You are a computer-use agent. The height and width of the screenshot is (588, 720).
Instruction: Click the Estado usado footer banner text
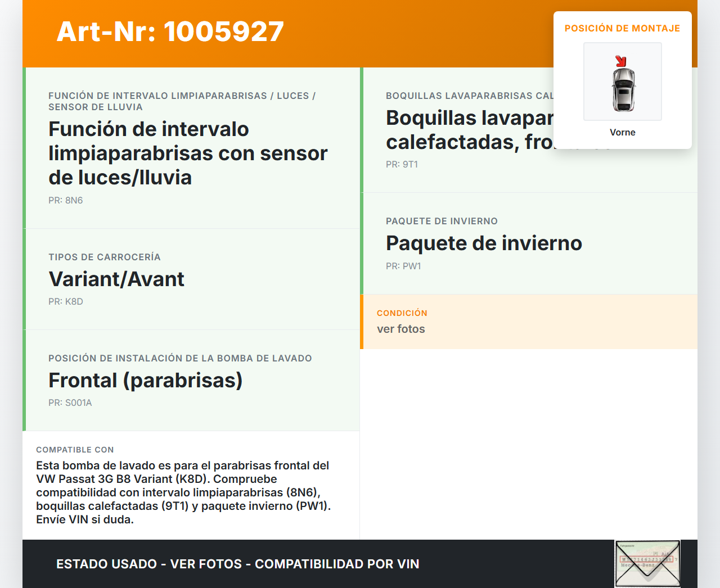coord(237,564)
